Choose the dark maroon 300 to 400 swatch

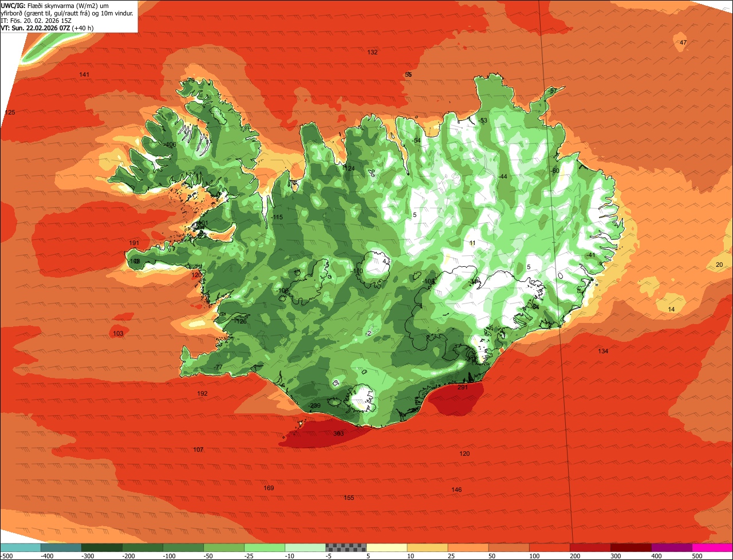pos(630,547)
